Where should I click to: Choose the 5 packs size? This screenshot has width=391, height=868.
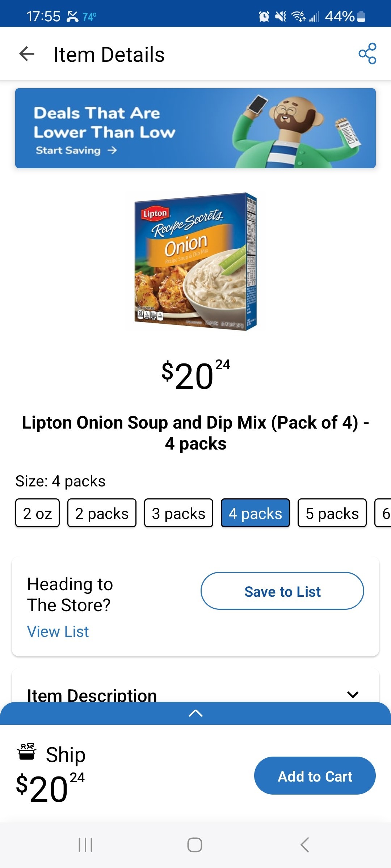tap(332, 513)
